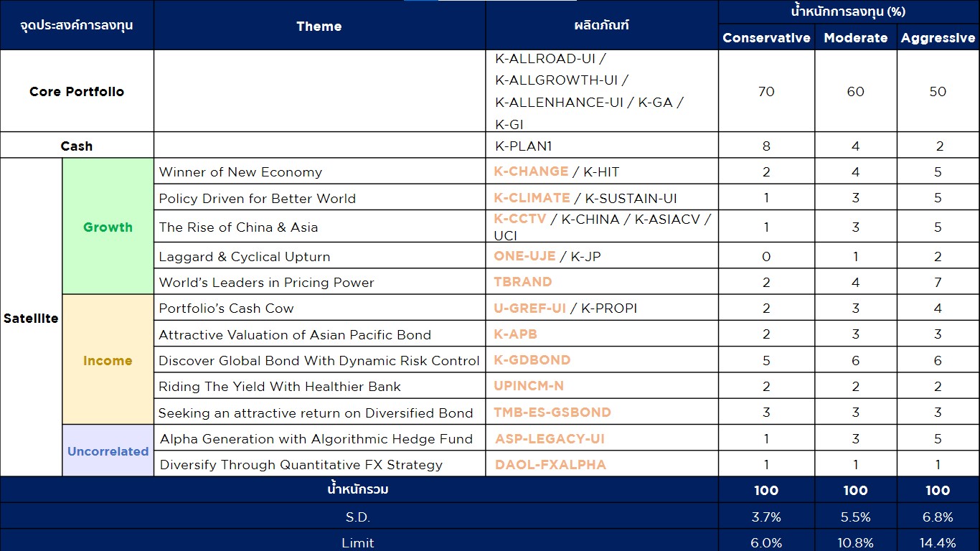Click the Limit row label
Screen dimensions: 980x551
coord(358,543)
